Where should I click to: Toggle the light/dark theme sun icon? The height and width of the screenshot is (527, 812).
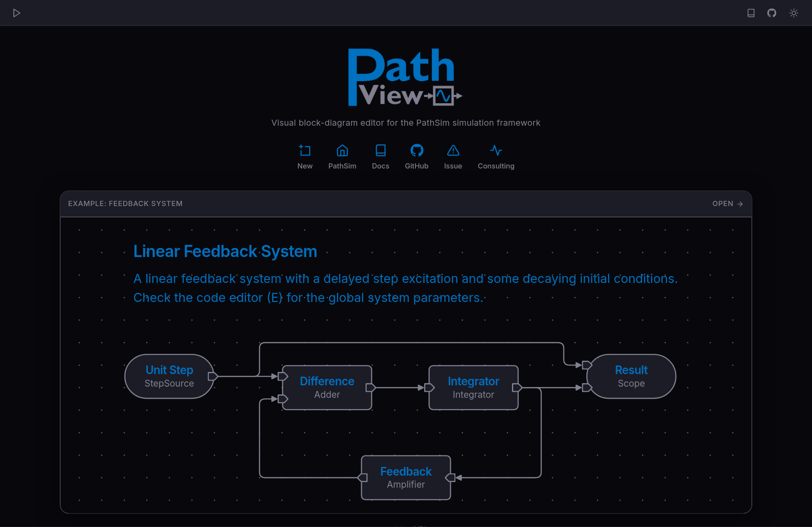pos(794,13)
